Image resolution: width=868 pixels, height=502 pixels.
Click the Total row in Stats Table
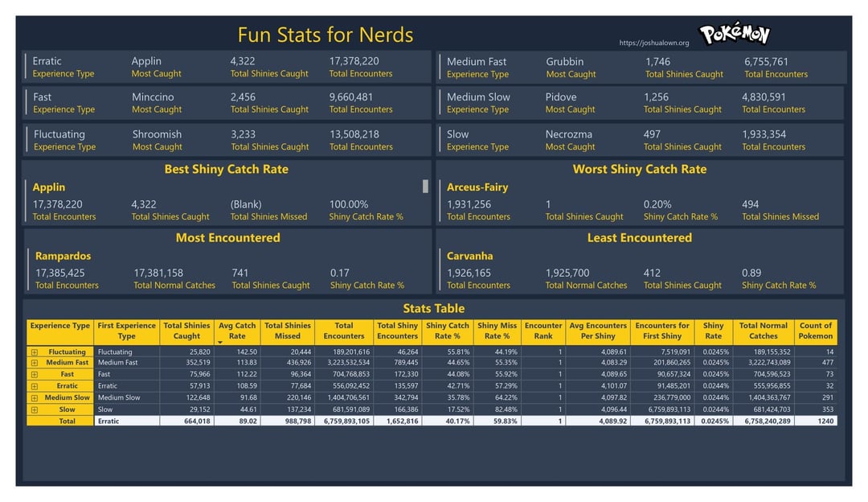(x=68, y=421)
